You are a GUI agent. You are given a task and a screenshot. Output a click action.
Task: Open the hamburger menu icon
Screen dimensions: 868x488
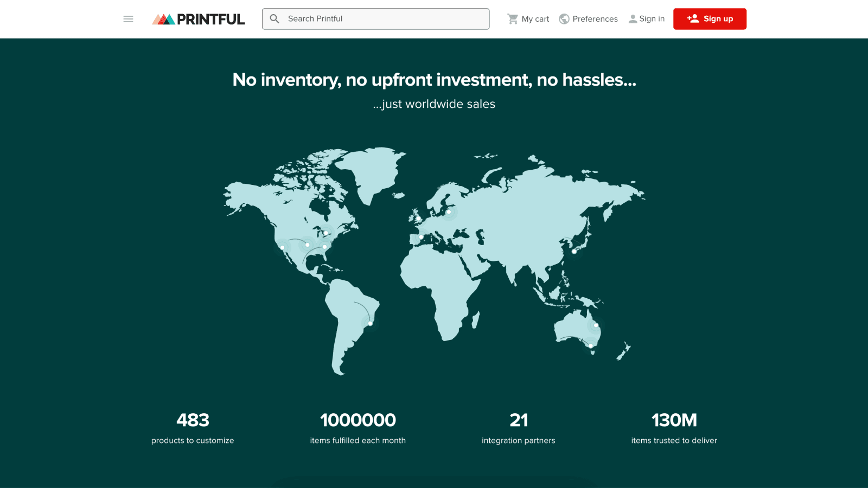(x=128, y=19)
